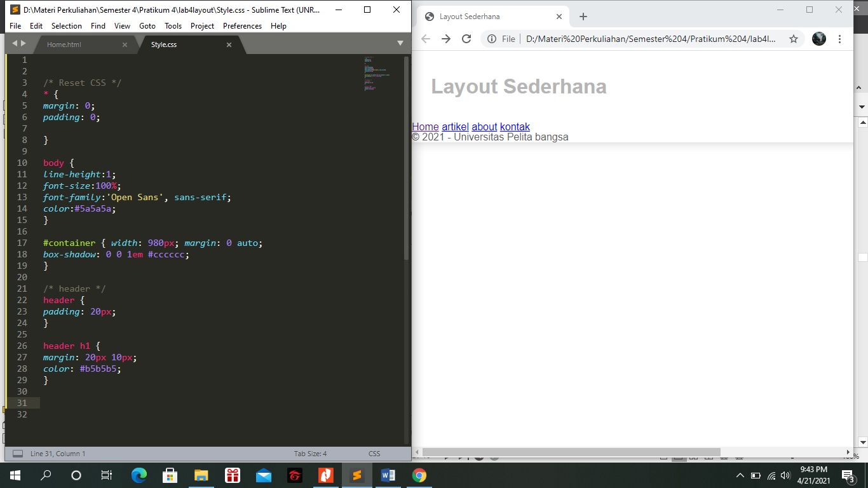Click the artikel link
868x488 pixels.
pyautogui.click(x=455, y=126)
